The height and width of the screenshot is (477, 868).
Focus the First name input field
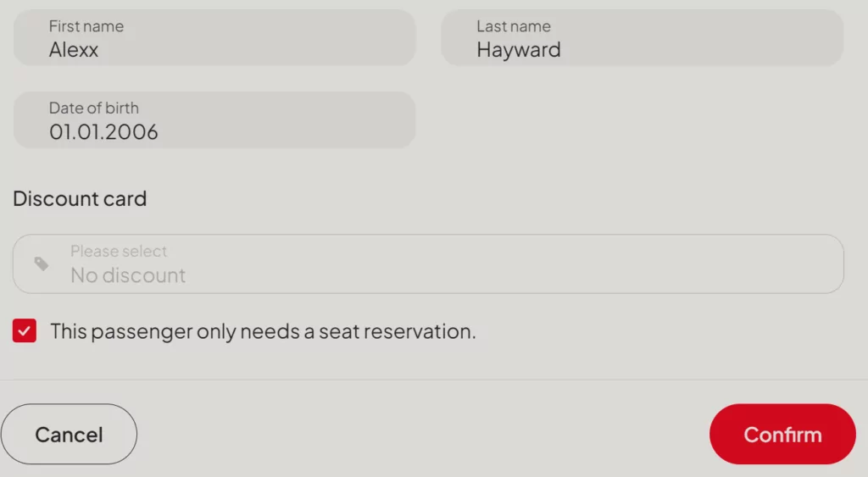click(214, 38)
